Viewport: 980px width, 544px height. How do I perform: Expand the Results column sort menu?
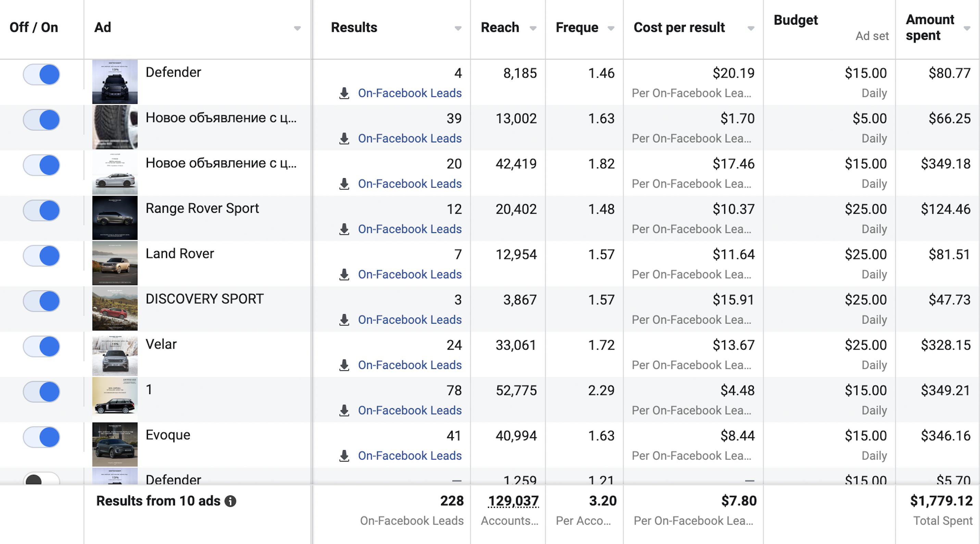(x=458, y=28)
